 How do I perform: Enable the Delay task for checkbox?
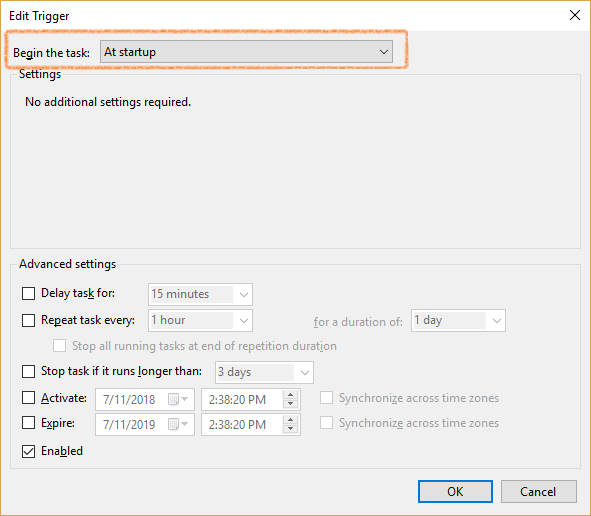tap(28, 293)
